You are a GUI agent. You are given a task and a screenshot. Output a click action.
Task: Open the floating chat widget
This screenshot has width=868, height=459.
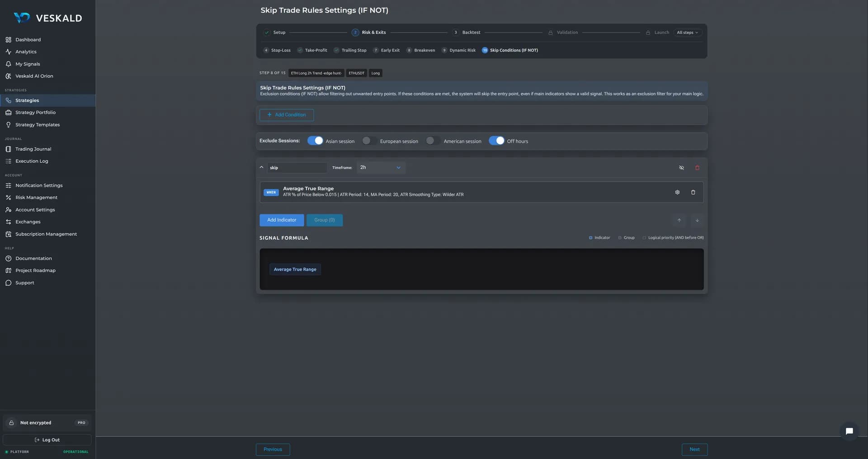849,431
